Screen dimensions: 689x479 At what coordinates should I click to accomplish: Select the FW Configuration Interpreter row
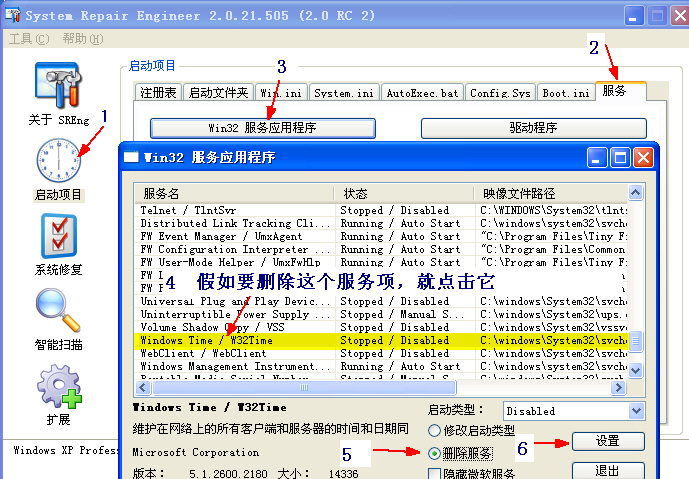click(x=381, y=249)
